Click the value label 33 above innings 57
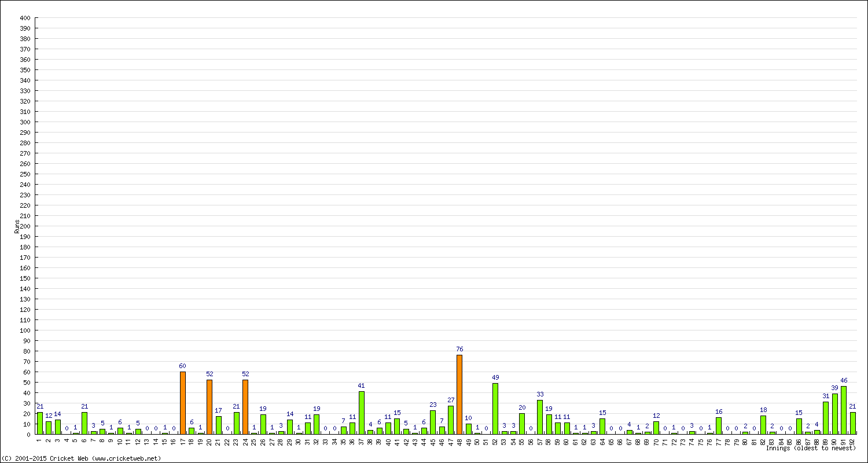 (540, 395)
